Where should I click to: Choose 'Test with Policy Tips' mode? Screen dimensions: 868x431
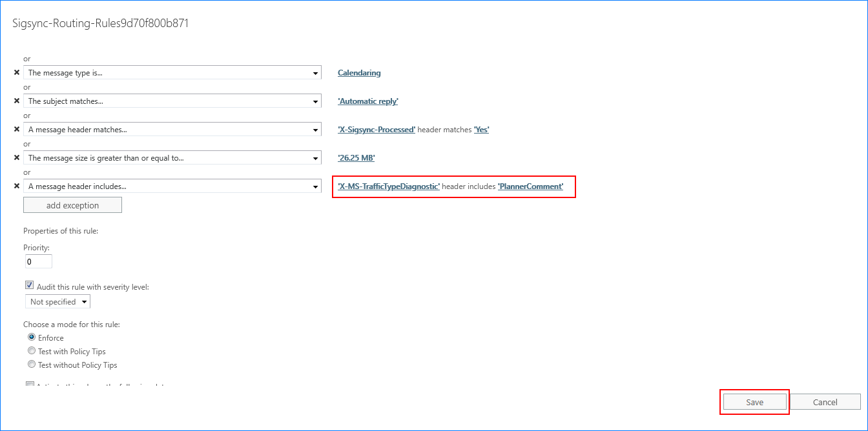point(32,351)
